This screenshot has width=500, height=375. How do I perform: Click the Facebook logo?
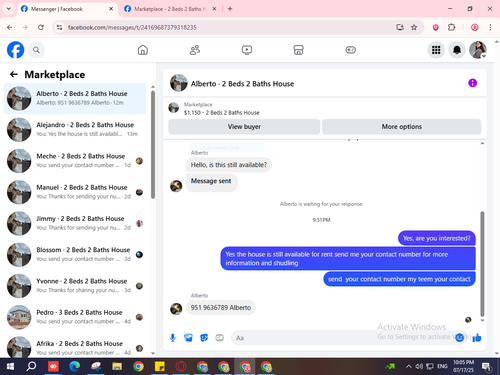pyautogui.click(x=16, y=50)
